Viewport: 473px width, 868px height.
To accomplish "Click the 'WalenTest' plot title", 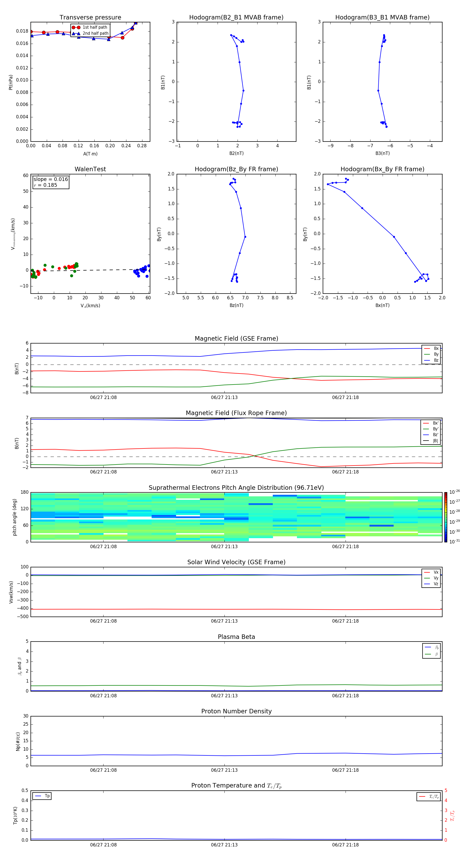I will 90,169.
